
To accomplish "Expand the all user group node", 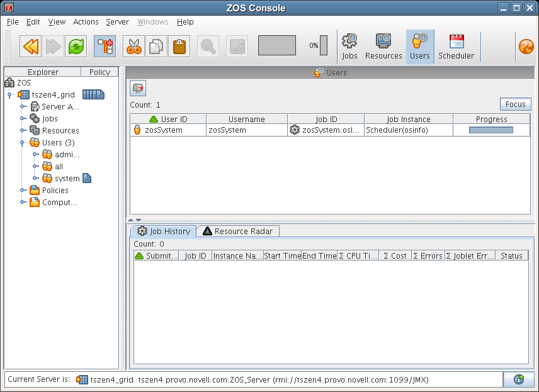I will pos(36,166).
